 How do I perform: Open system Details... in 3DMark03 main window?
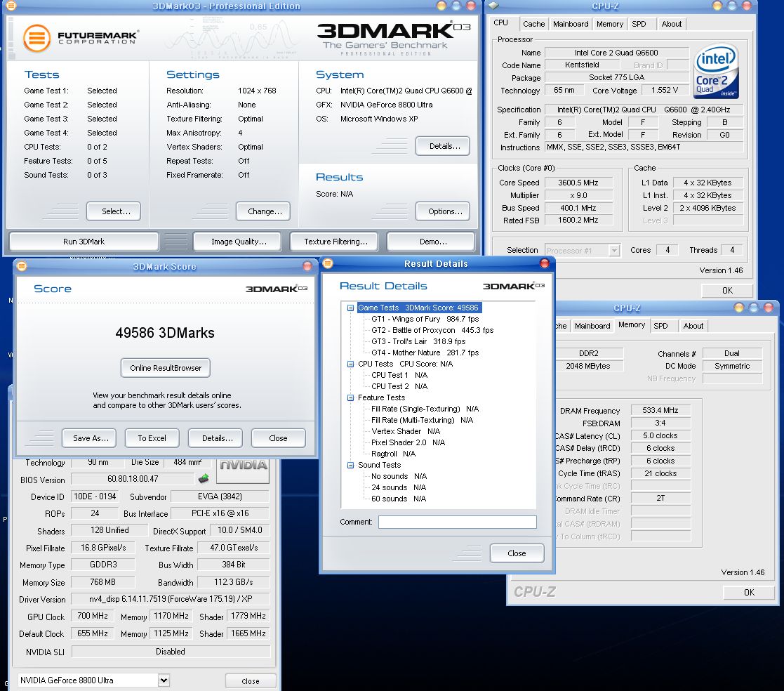coord(443,146)
